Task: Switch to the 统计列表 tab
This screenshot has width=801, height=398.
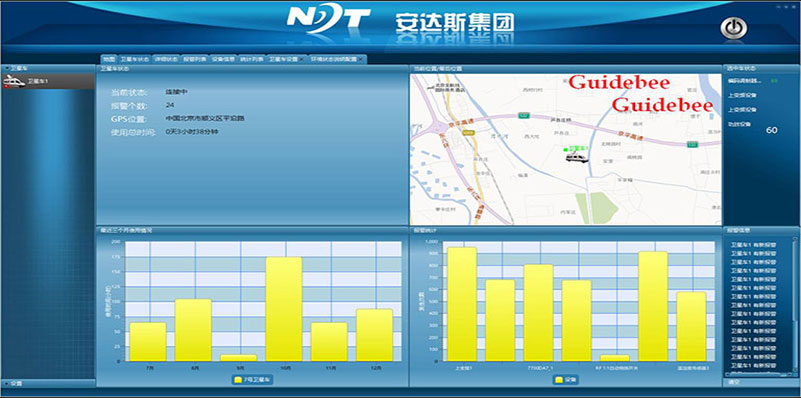Action: (x=251, y=59)
